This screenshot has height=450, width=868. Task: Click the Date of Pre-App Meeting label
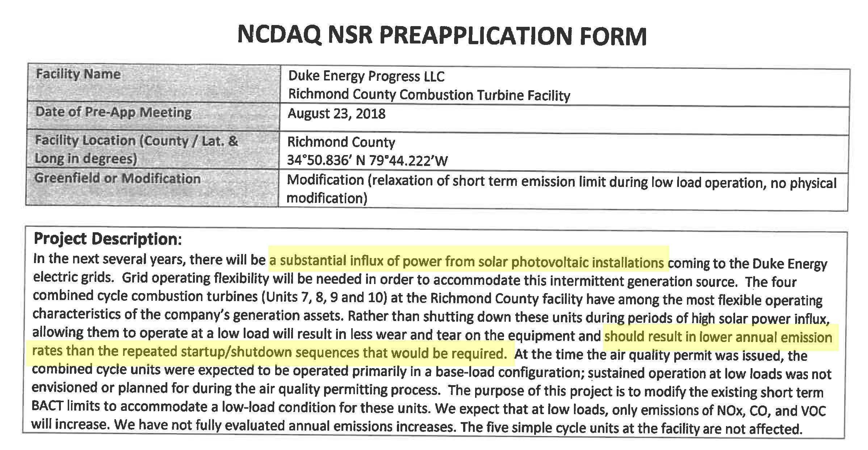point(113,112)
